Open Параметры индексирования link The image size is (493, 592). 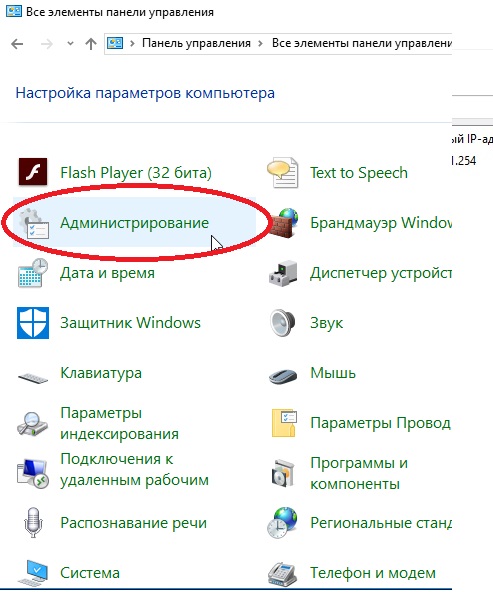click(120, 423)
